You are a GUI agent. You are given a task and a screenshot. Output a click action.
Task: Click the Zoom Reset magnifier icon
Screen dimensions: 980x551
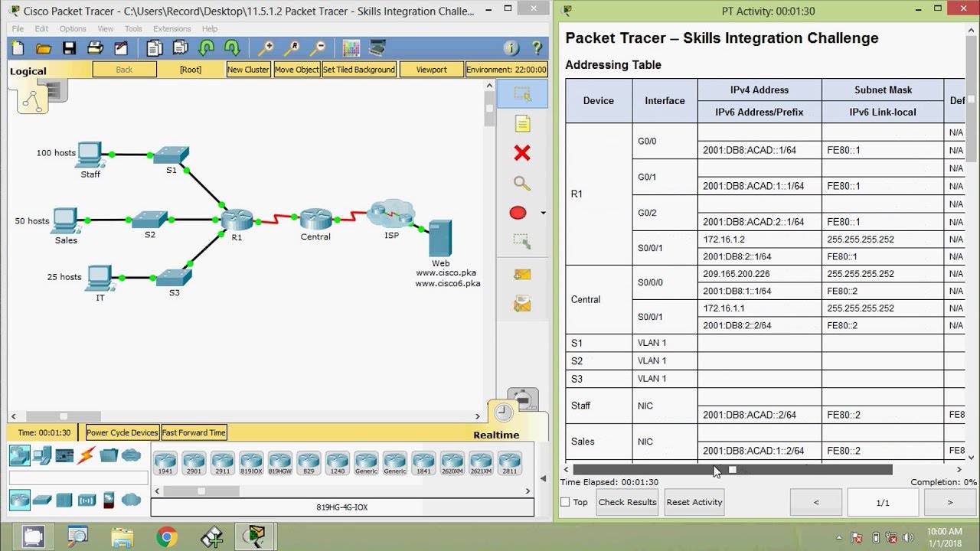(x=291, y=48)
